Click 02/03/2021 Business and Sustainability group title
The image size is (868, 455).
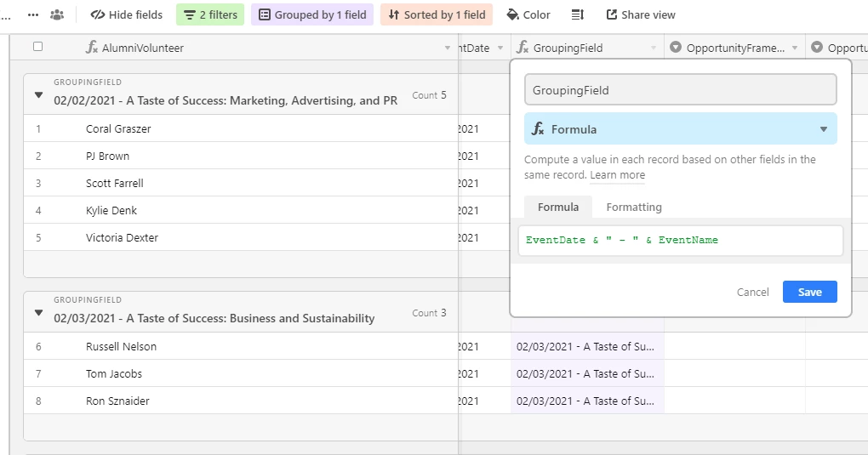tap(214, 318)
